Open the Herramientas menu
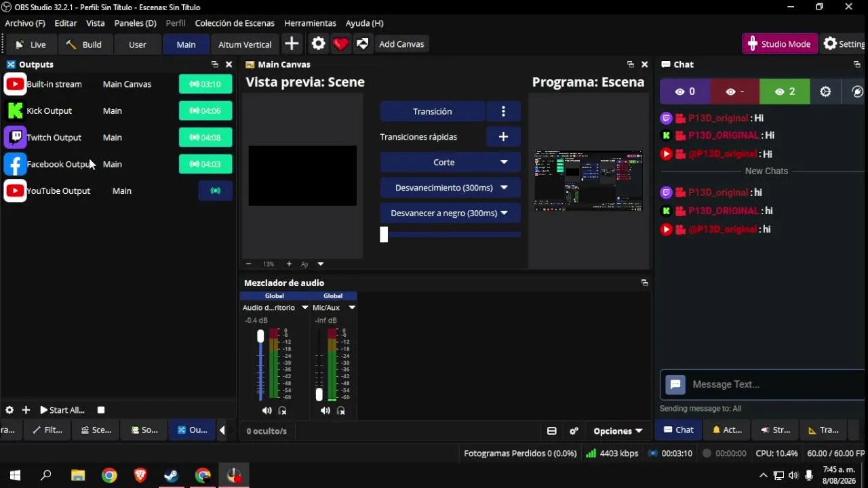Viewport: 868px width, 488px height. (310, 23)
